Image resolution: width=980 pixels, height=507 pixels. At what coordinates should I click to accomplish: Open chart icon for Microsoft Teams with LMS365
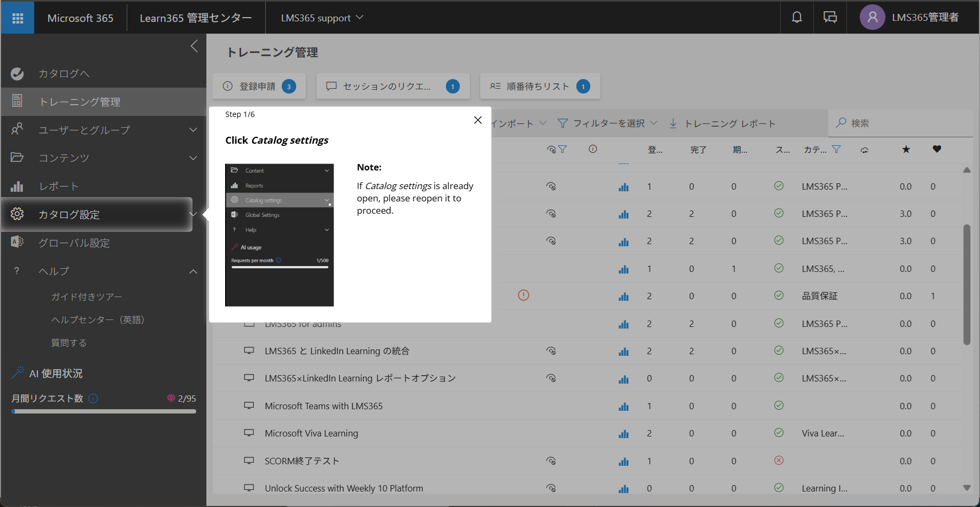tap(623, 407)
